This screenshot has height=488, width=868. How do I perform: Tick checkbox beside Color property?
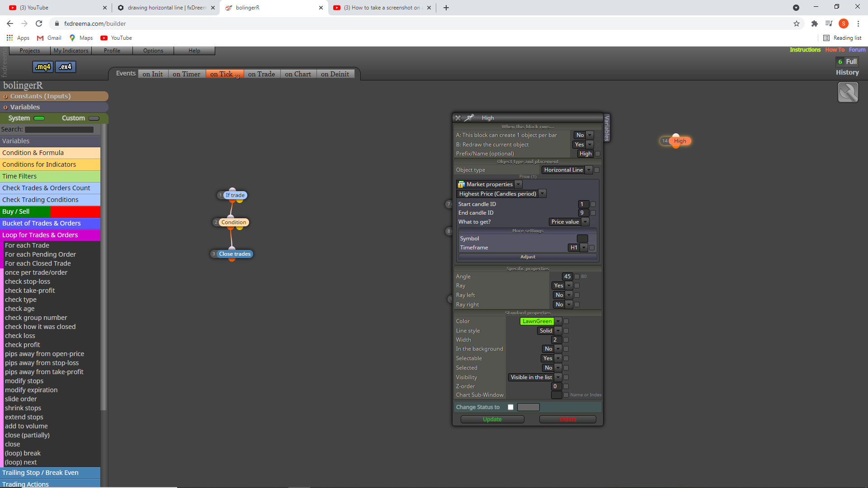pos(566,321)
